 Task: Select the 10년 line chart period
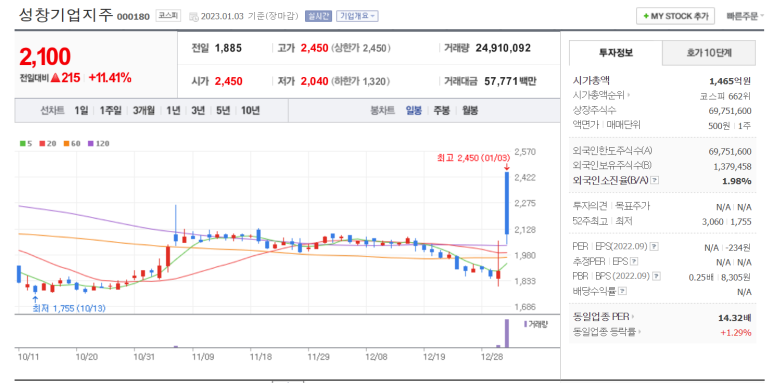pyautogui.click(x=250, y=110)
